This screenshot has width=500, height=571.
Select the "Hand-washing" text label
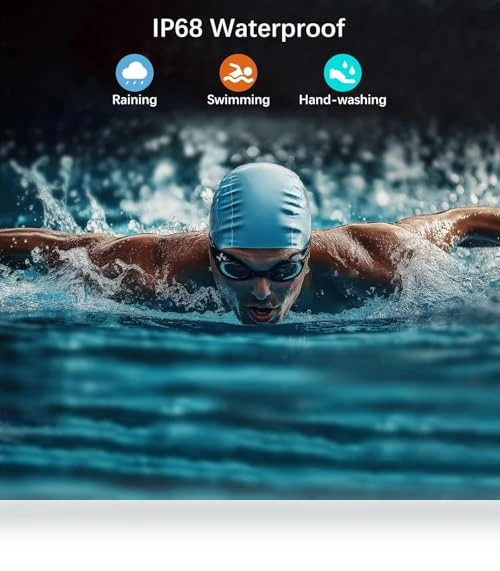[x=342, y=100]
